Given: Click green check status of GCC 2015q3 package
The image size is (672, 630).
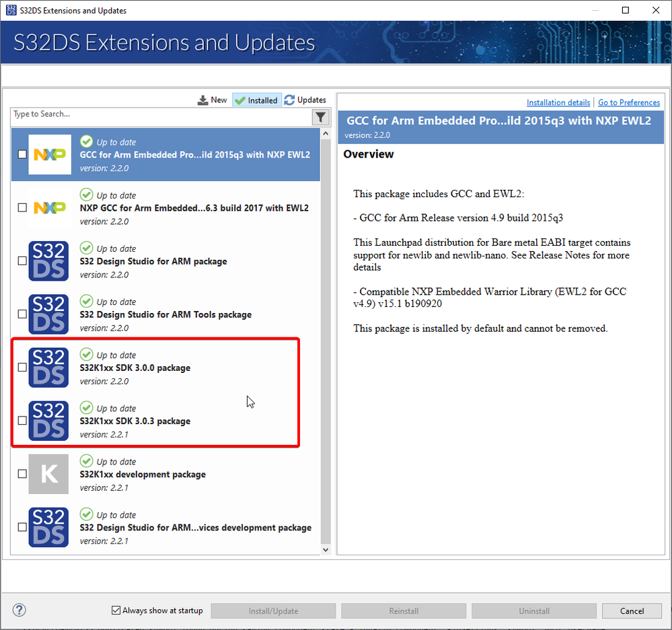Looking at the screenshot, I should [86, 141].
